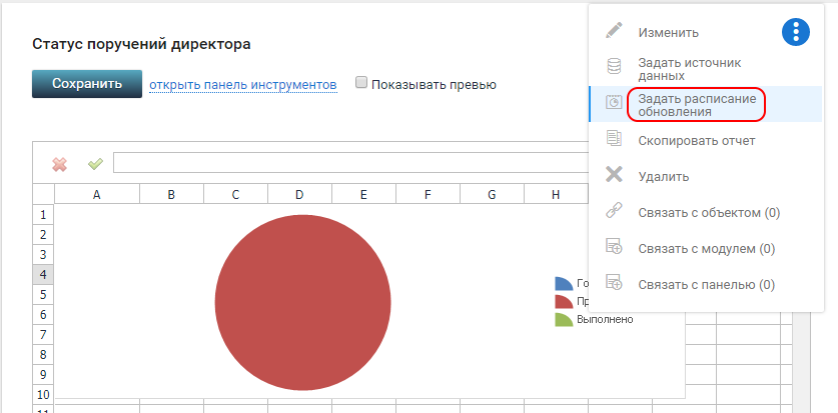The image size is (838, 413).
Task: Select column H header
Action: point(556,194)
